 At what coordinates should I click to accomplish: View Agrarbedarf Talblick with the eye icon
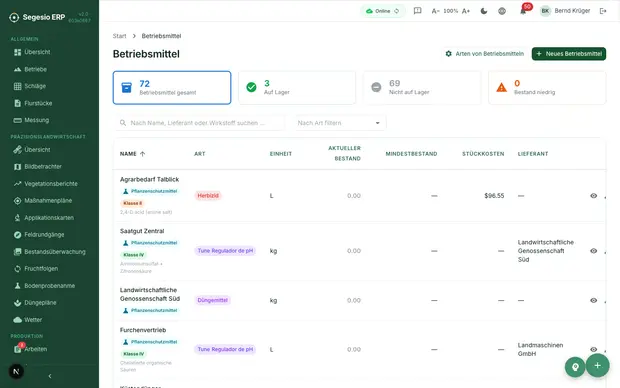pyautogui.click(x=594, y=196)
